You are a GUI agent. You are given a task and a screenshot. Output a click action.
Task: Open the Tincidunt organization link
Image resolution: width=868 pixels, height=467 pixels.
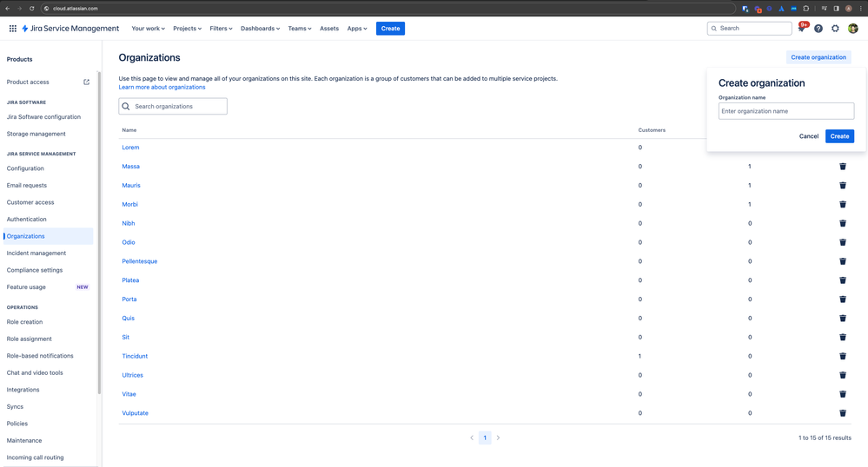click(135, 357)
